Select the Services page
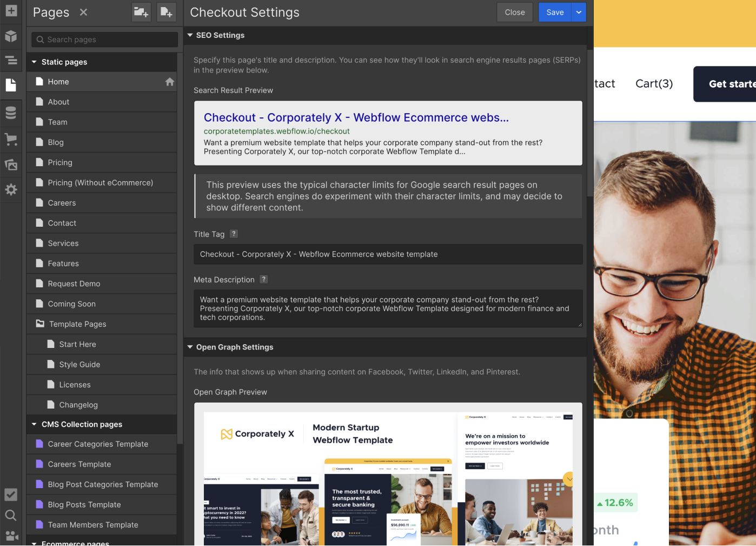Viewport: 756px width, 546px height. coord(102,244)
